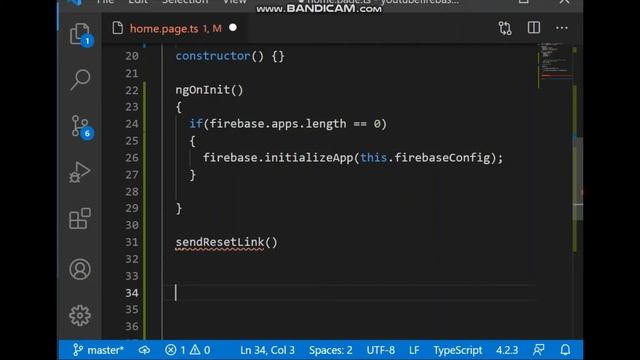Synchronize changes via cloud publish icon
The image size is (640, 360).
[x=144, y=350]
